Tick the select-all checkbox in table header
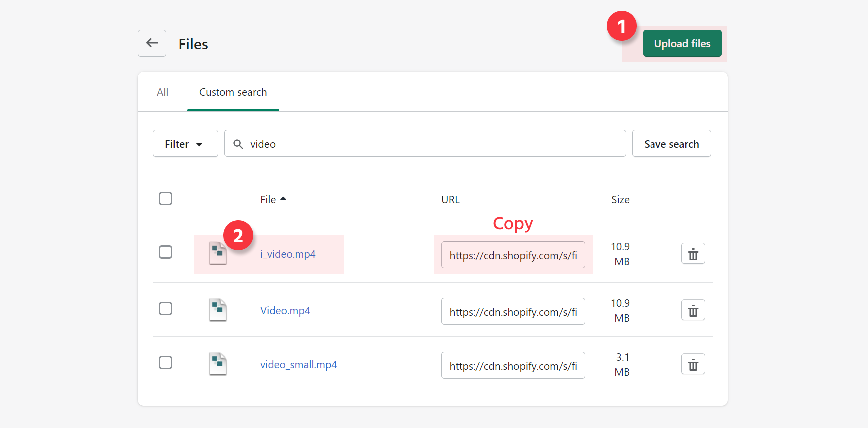The width and height of the screenshot is (868, 428). (165, 199)
